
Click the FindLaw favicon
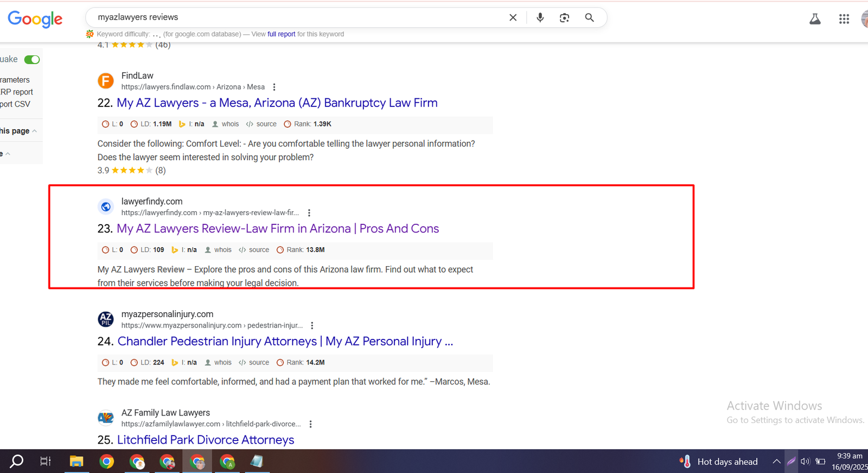[106, 81]
